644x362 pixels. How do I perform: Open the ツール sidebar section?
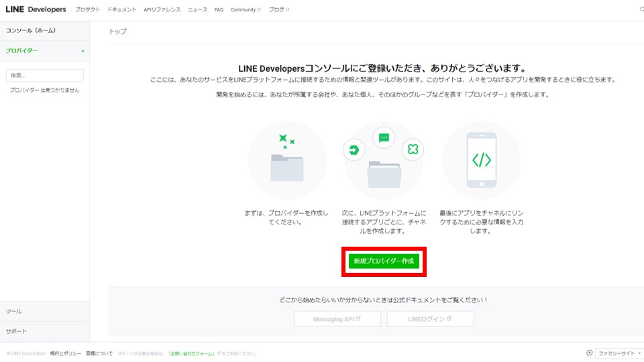click(45, 311)
